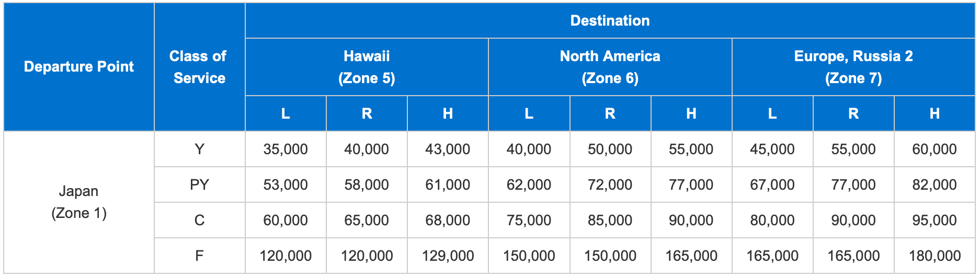Click the Europe, Russia 2 (Zone 7) header
This screenshot has height=277, width=980.
point(853,67)
